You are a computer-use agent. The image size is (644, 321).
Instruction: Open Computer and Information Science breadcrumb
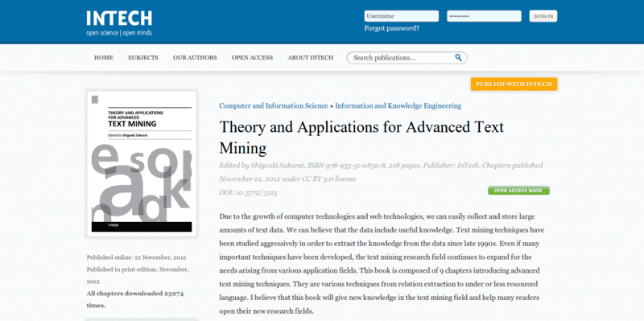(274, 106)
